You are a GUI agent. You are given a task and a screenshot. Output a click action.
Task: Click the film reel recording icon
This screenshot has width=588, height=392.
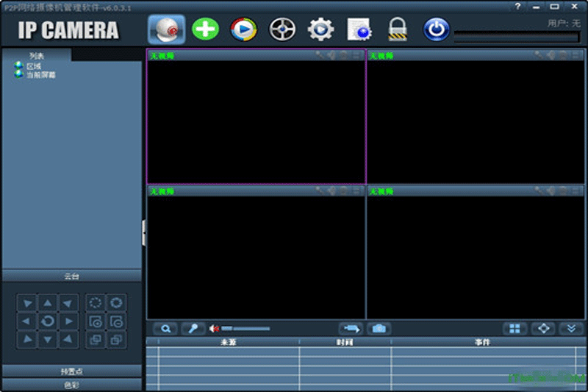click(x=282, y=29)
